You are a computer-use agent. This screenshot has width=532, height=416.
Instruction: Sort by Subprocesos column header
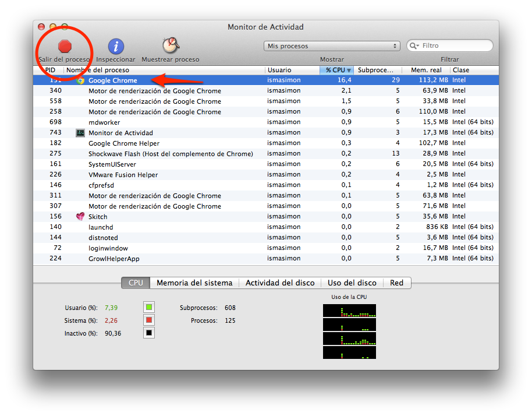378,70
